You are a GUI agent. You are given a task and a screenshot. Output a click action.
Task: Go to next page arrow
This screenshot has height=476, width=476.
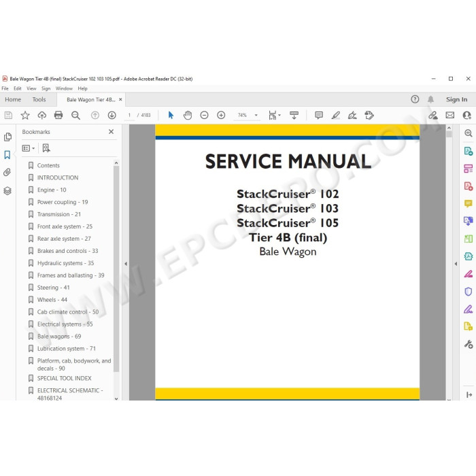click(x=112, y=115)
